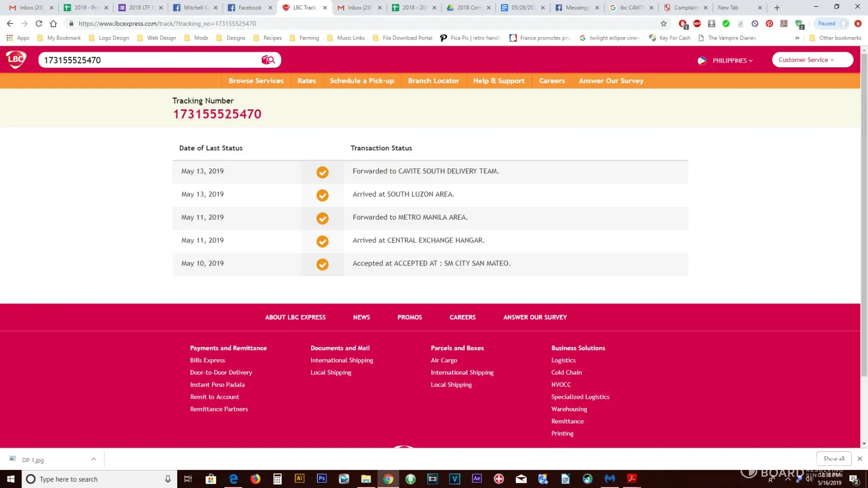Click checkmark next to SM CITY SAN MATEO
Image resolution: width=868 pixels, height=488 pixels.
322,264
